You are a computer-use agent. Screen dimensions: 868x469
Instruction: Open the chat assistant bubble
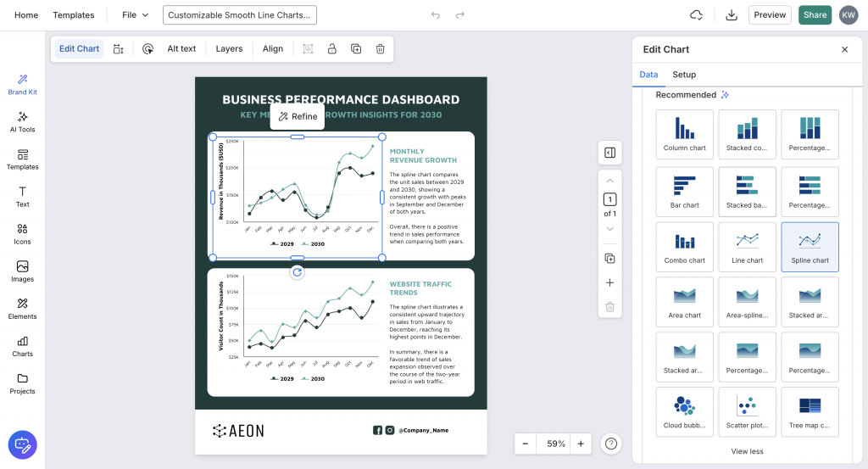tap(23, 444)
